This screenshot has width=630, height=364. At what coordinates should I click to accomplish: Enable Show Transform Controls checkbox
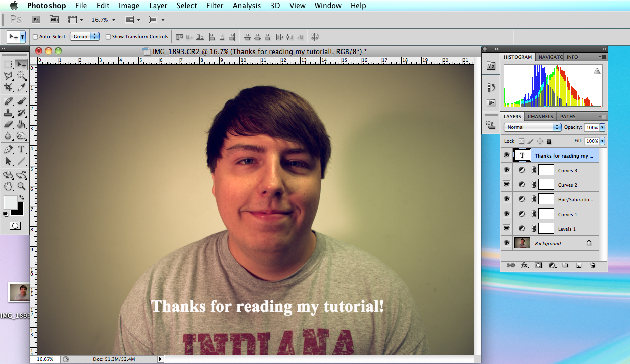[x=108, y=37]
